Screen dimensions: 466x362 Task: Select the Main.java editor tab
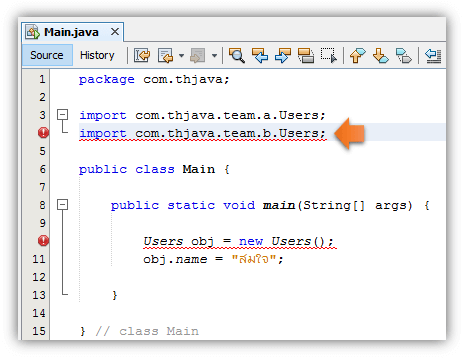pos(73,32)
